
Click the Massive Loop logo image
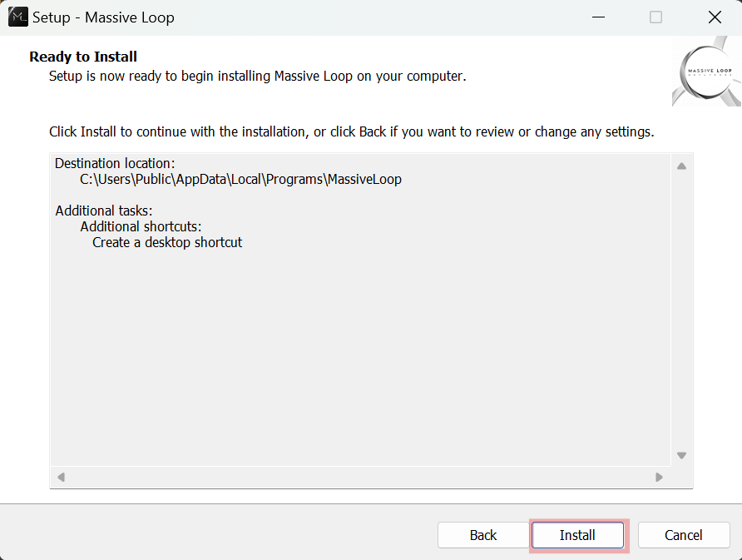[x=706, y=72]
